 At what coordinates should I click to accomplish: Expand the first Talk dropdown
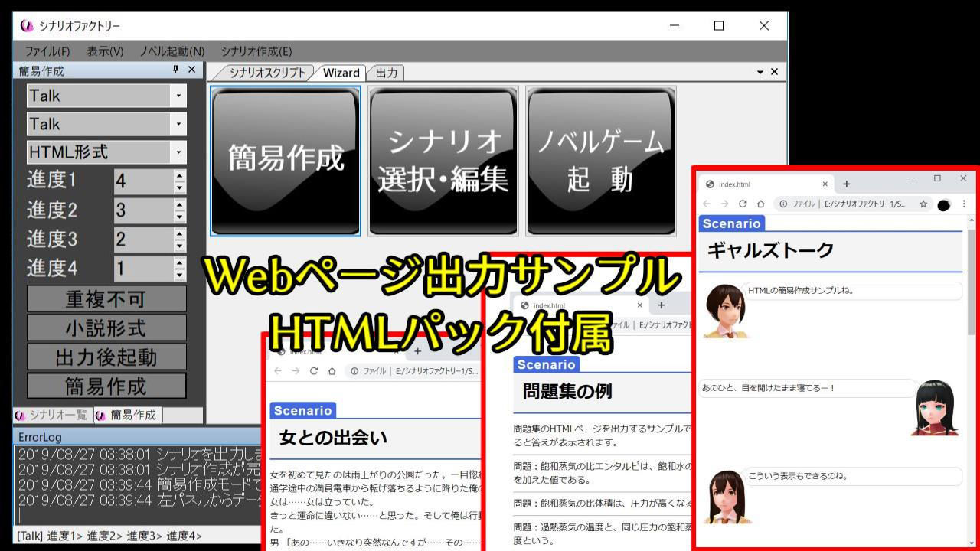[178, 96]
